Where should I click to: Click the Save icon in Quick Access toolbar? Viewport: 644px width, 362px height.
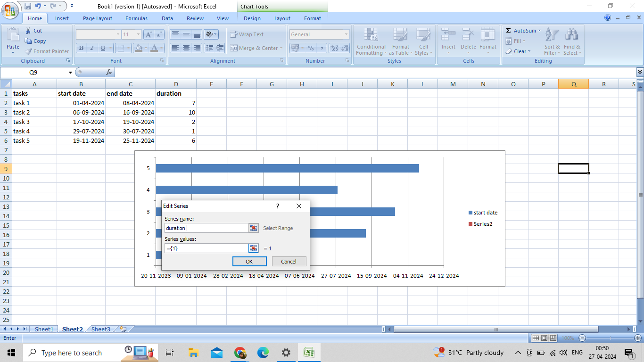28,6
